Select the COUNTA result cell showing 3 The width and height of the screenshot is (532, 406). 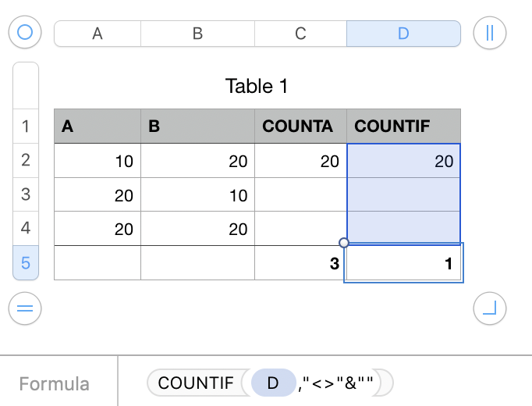tap(300, 264)
